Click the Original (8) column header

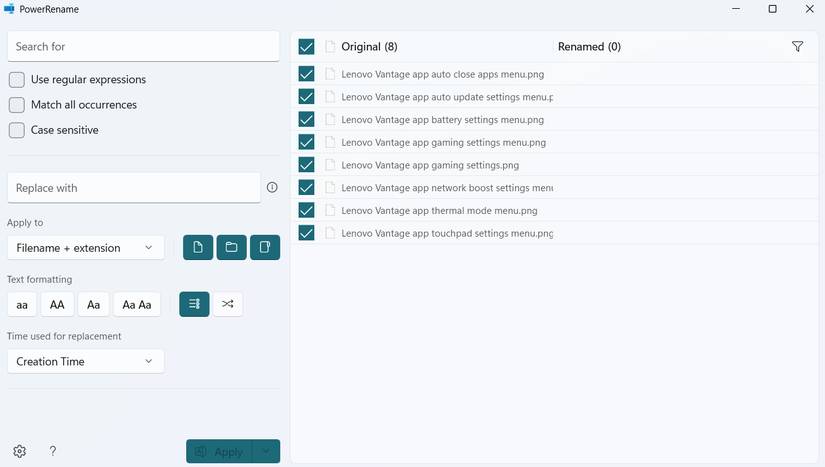pos(369,47)
